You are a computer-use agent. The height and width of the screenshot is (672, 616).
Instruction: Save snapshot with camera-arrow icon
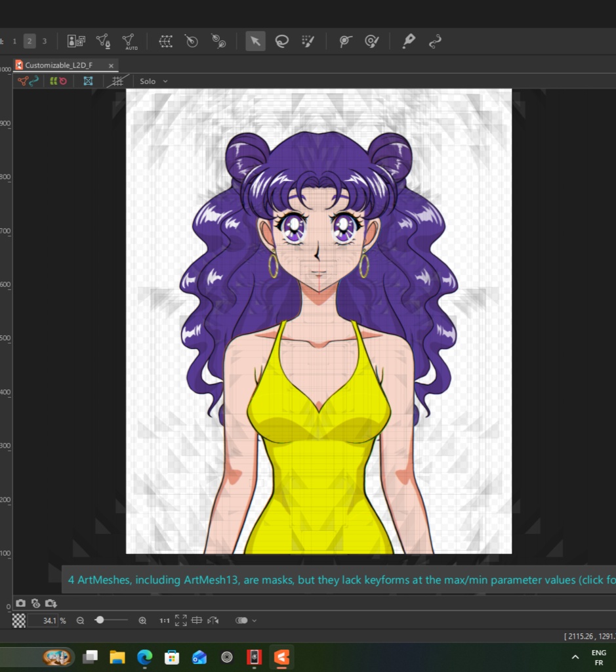[51, 604]
